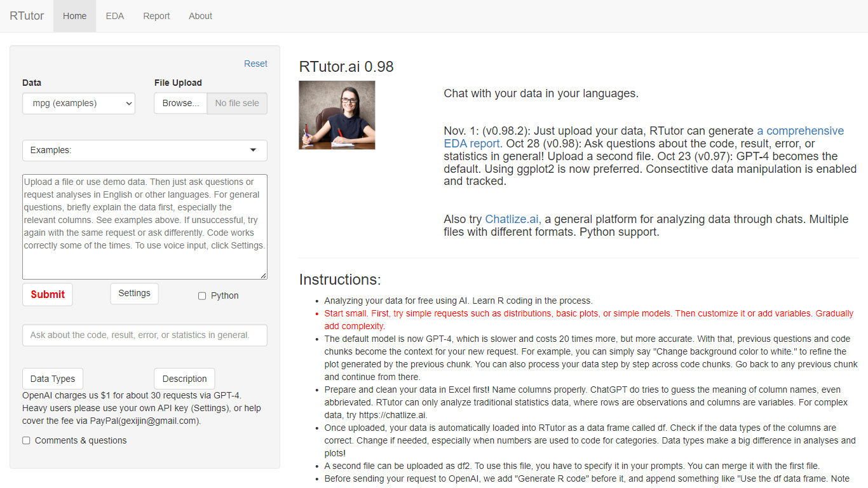Click the Browse... file upload button
Screen dimensions: 868x488
180,104
